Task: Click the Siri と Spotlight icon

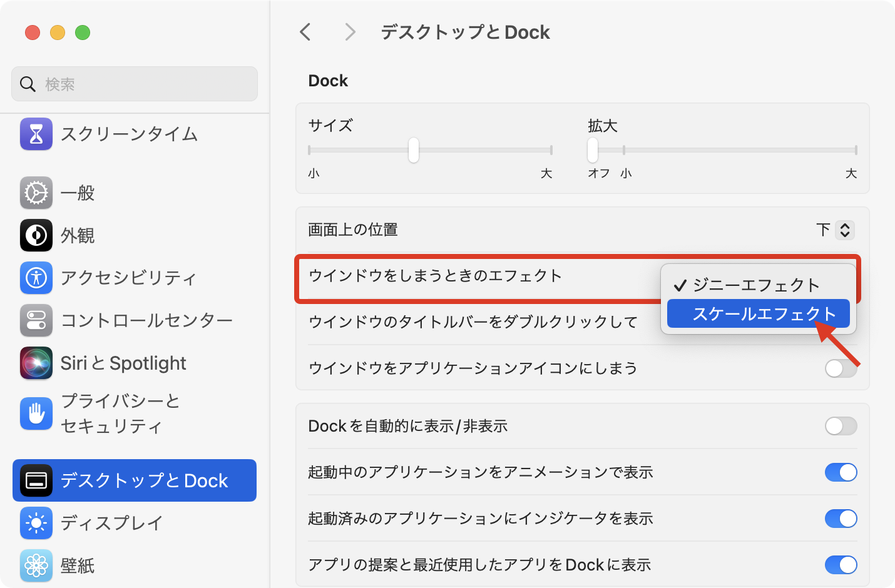Action: (x=36, y=363)
